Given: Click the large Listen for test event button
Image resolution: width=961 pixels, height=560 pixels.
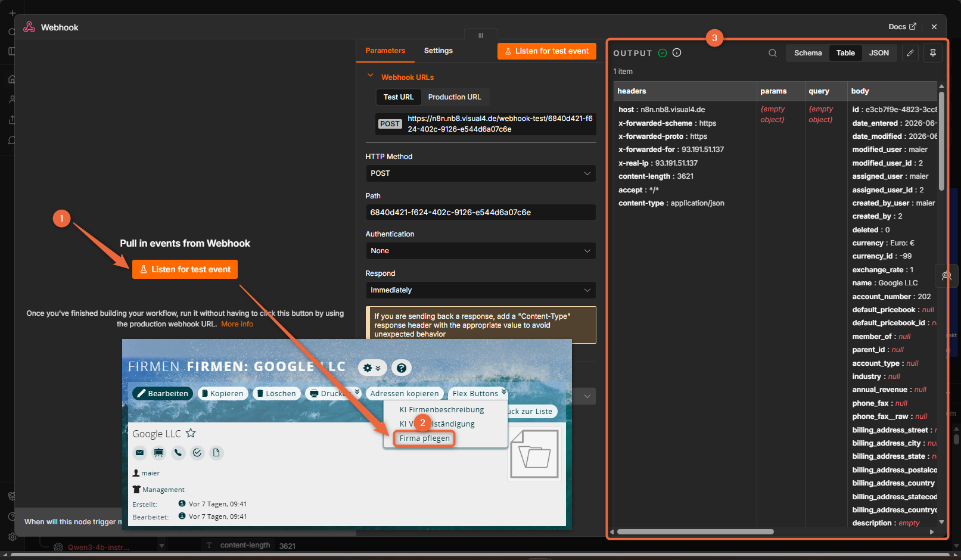Looking at the screenshot, I should 185,269.
